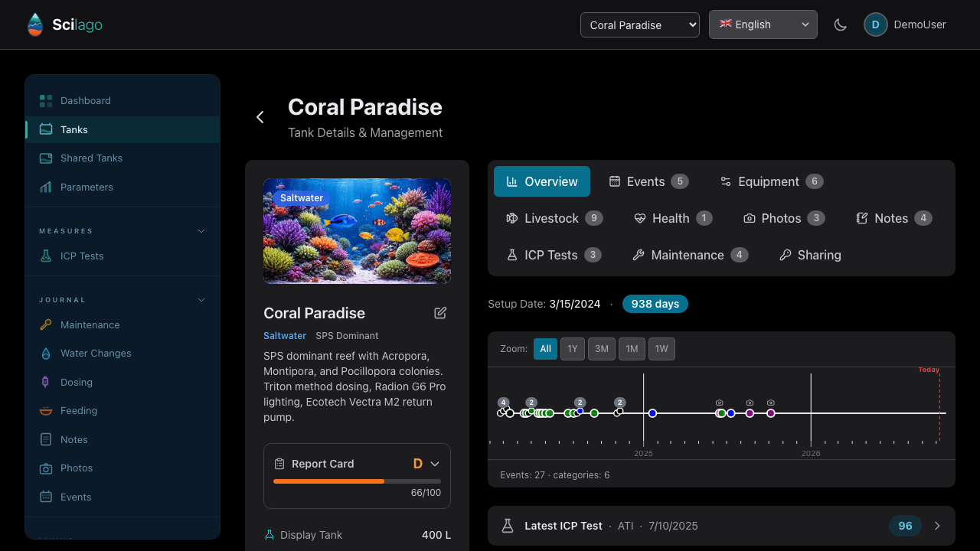The width and height of the screenshot is (980, 551).
Task: Click the Tanks sidebar link
Action: pyautogui.click(x=122, y=129)
